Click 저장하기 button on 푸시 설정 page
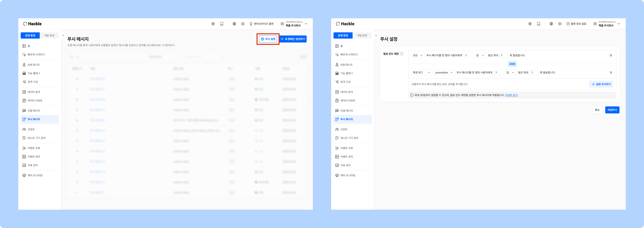Screen dimensions: 644x228 point(612,110)
